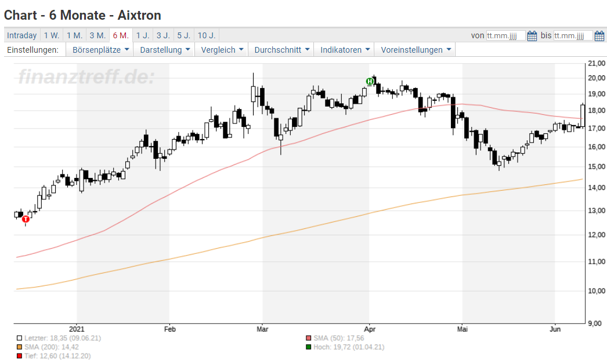Click the 'Einstellungen:' label
Viewport: 607px width, 364px height.
(x=33, y=50)
